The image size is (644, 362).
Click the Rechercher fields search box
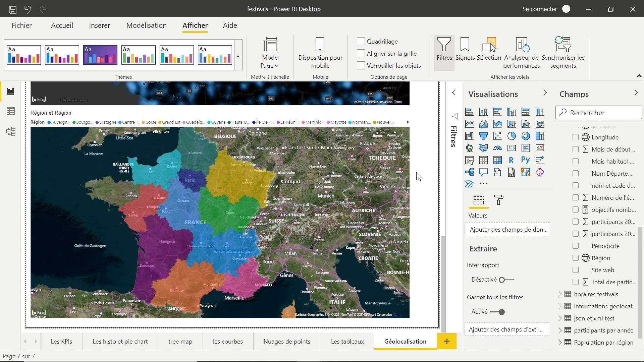tap(599, 113)
